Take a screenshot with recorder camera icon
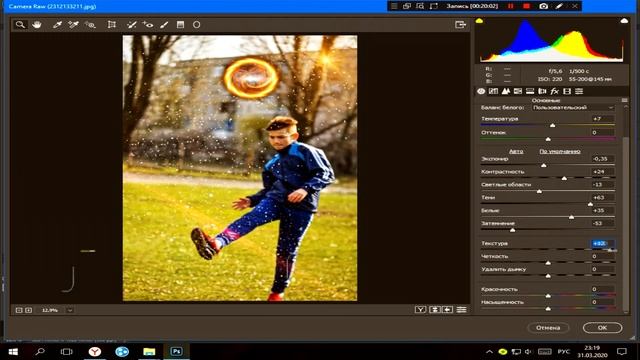The height and width of the screenshot is (360, 640). 543,6
